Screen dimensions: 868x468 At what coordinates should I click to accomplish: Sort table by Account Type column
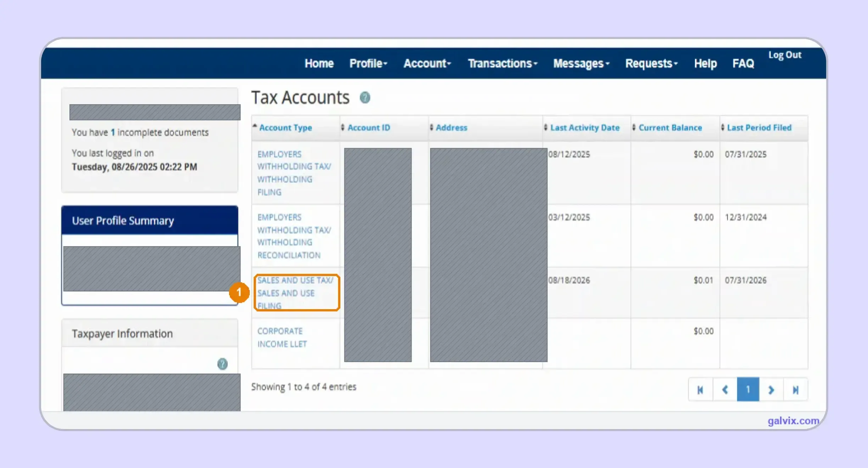tap(285, 128)
